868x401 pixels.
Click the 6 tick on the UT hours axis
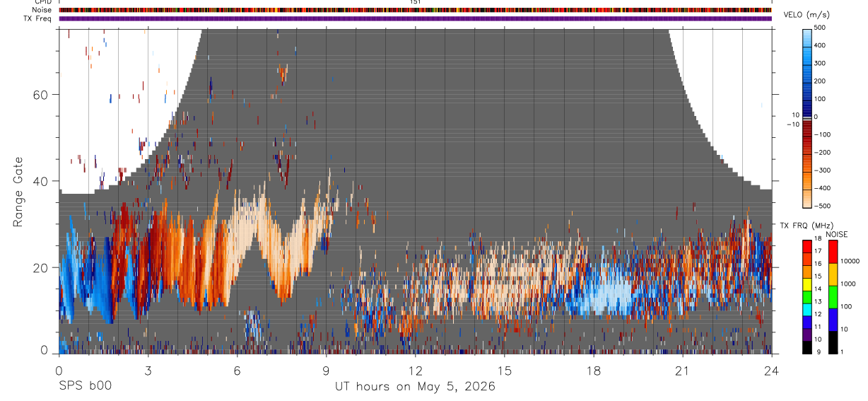point(237,370)
